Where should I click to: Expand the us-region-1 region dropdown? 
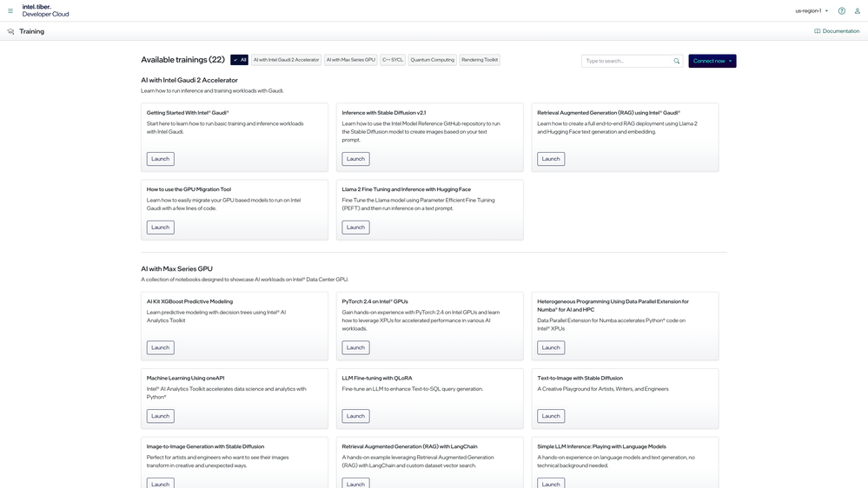point(812,11)
